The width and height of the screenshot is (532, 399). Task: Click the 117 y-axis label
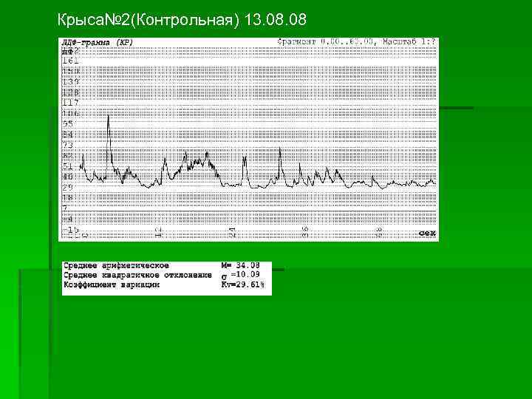coord(70,103)
